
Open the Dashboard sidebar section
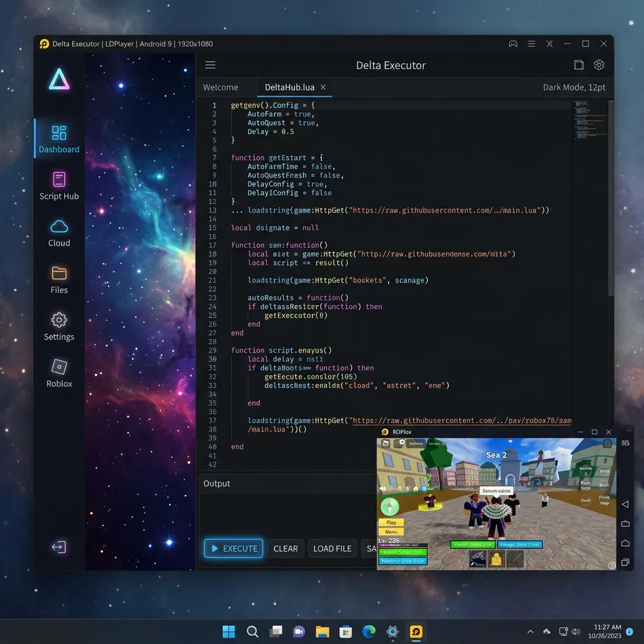pyautogui.click(x=59, y=139)
